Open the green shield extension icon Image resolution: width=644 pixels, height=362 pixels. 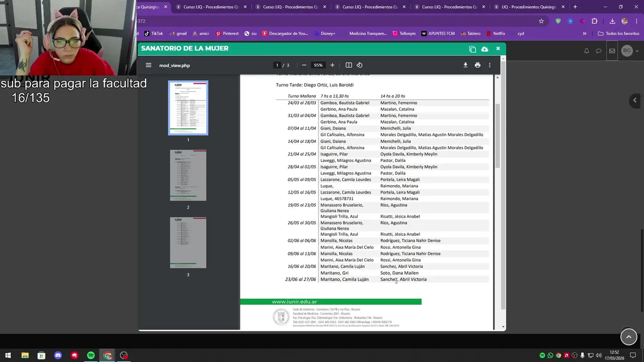tap(558, 21)
